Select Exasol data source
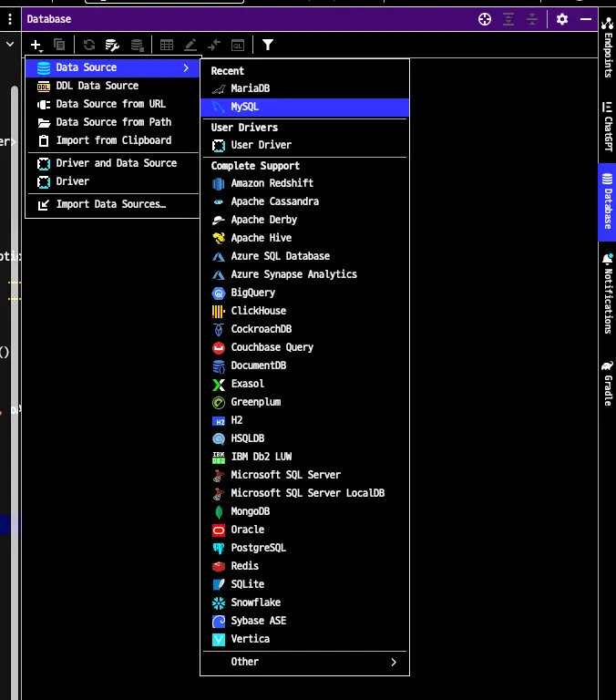This screenshot has height=700, width=616. (304, 384)
